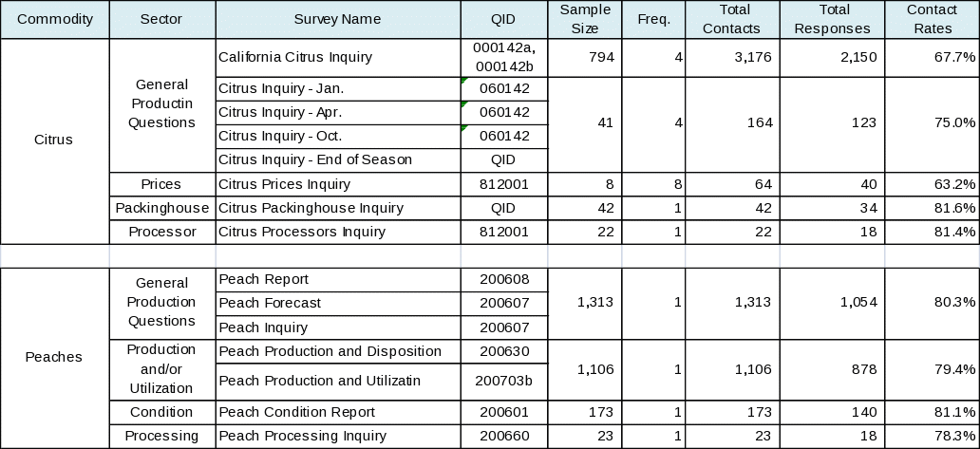Select the California Citrus Inquiry cell

tap(338, 58)
